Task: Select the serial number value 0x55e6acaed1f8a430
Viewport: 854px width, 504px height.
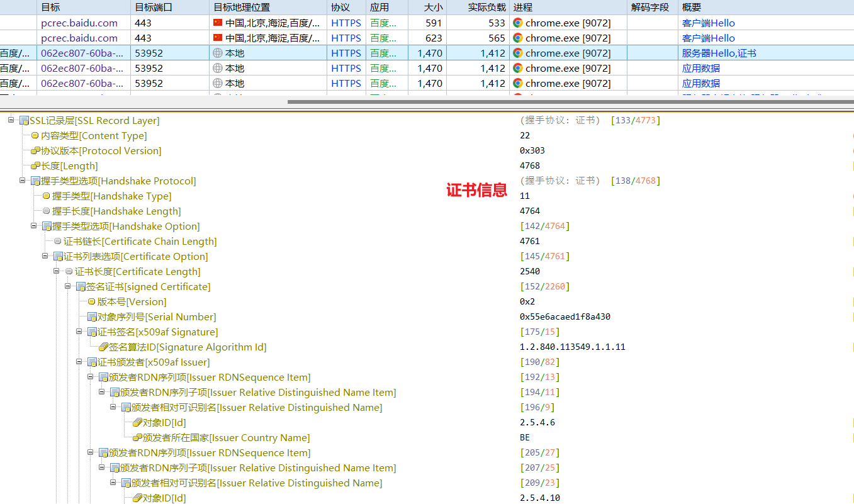Action: coord(565,317)
